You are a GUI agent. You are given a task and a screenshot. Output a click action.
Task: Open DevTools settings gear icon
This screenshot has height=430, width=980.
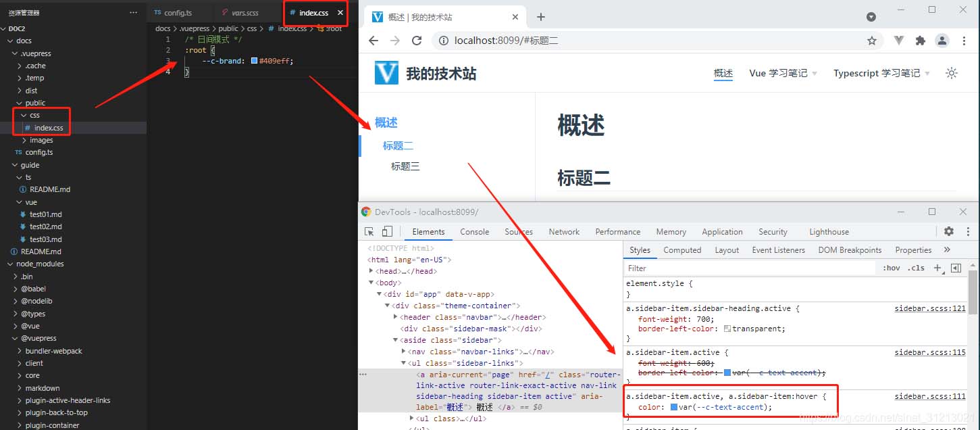949,231
